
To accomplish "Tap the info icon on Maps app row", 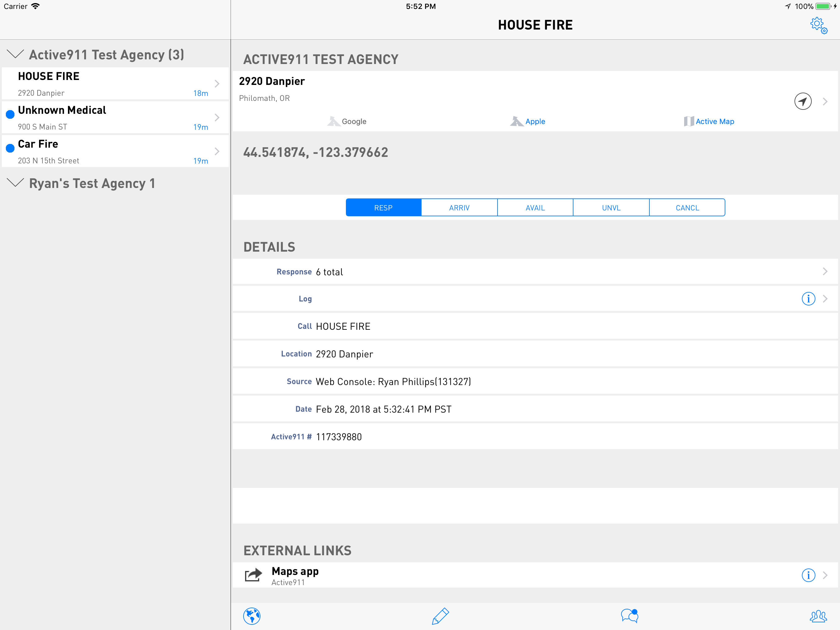I will [808, 575].
